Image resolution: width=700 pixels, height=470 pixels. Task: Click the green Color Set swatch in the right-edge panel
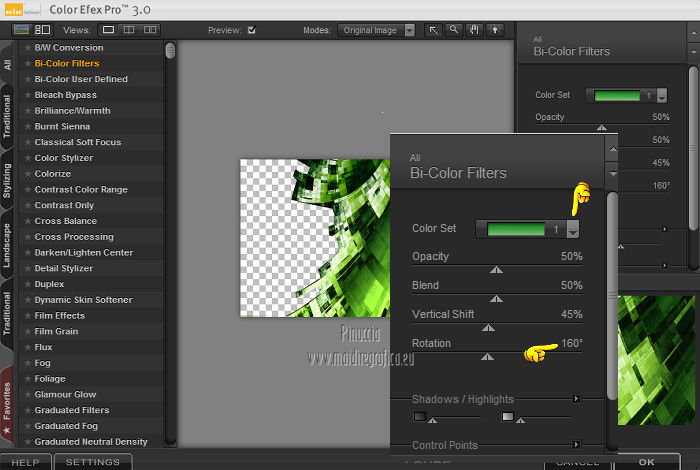pyautogui.click(x=617, y=96)
